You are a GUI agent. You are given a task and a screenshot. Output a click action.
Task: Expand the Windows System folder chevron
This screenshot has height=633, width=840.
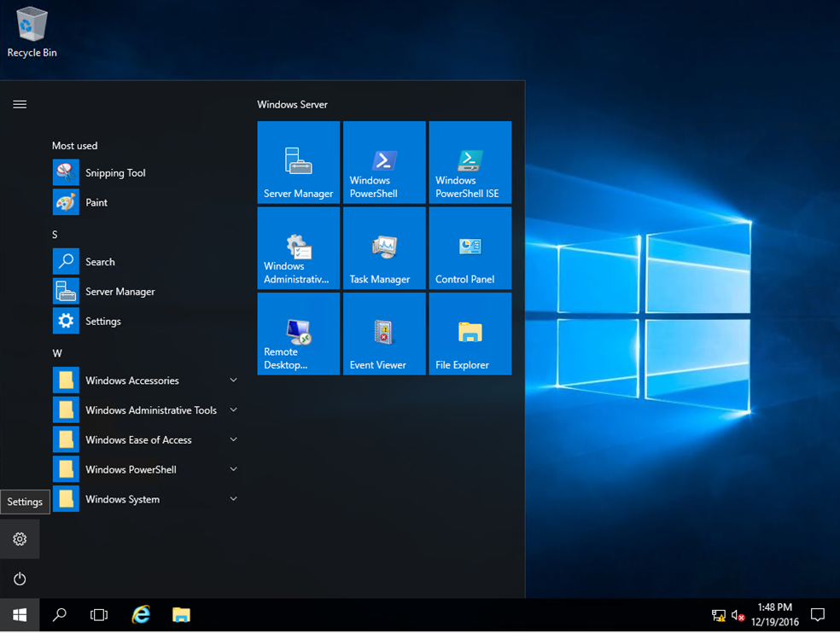point(233,499)
